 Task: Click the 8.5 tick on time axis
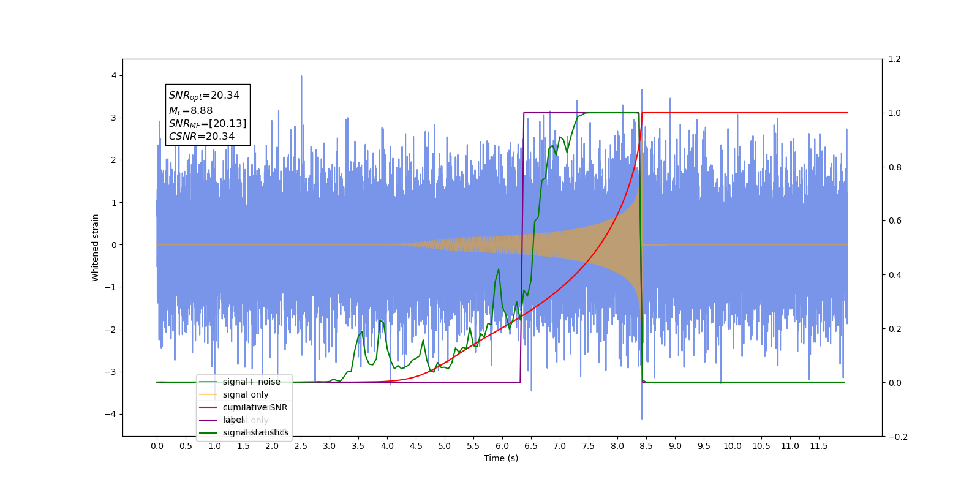[x=646, y=446]
